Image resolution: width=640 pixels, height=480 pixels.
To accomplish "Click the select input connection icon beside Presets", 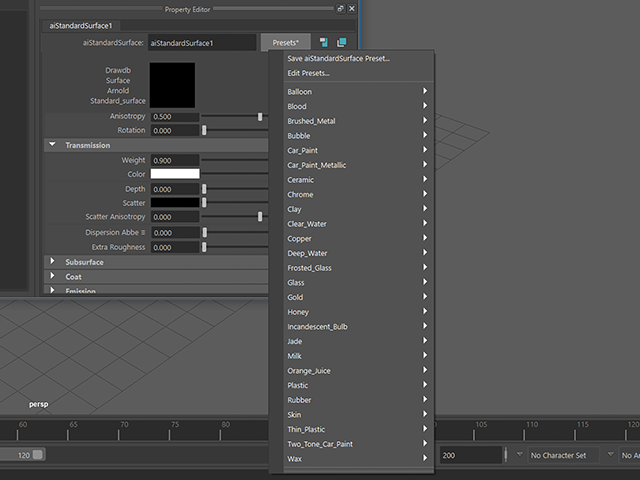I will coord(324,42).
